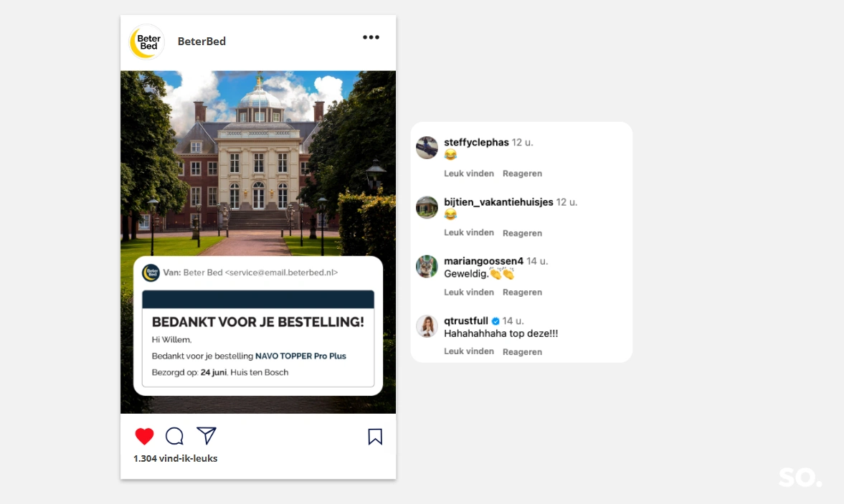The width and height of the screenshot is (844, 504).
Task: Open the BeterBed profile logo
Action: (147, 42)
